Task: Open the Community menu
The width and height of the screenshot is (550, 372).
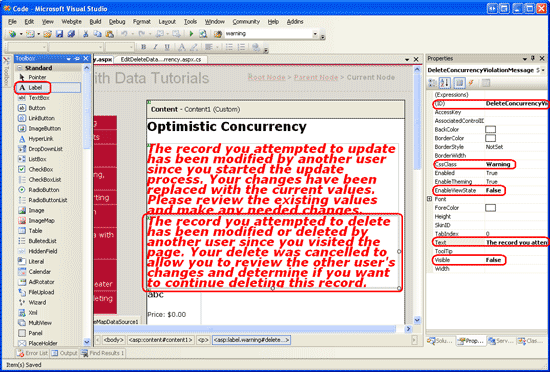Action: [x=246, y=22]
